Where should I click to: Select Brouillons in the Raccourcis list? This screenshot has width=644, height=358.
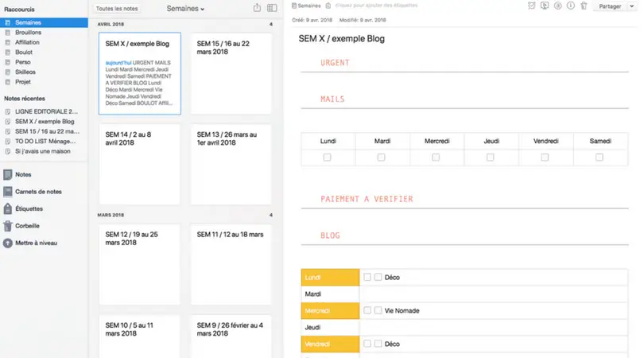coord(29,33)
